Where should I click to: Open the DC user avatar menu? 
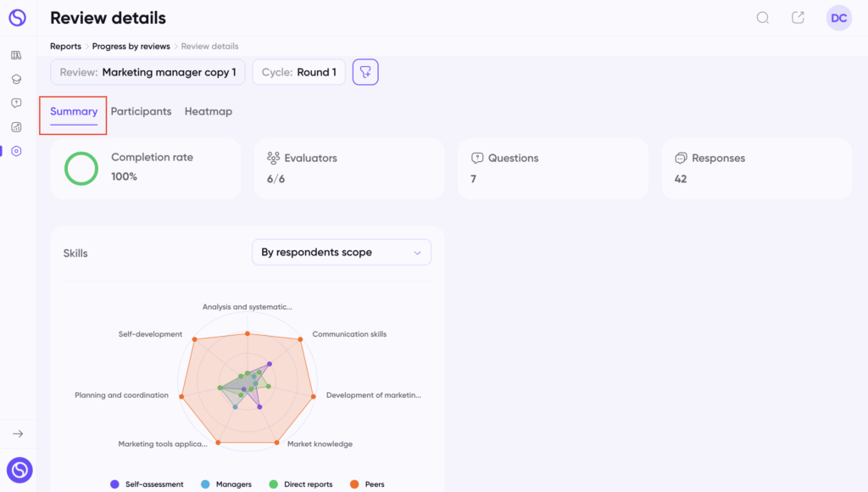point(838,18)
